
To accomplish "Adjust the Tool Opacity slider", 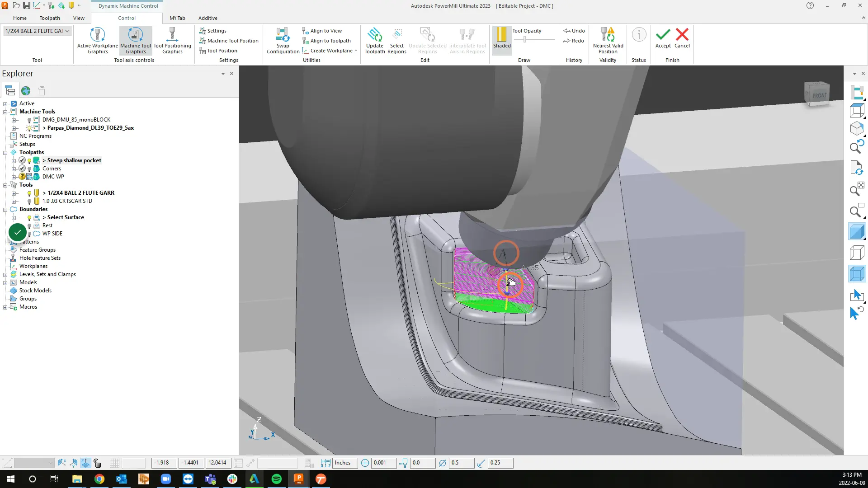I will click(524, 40).
